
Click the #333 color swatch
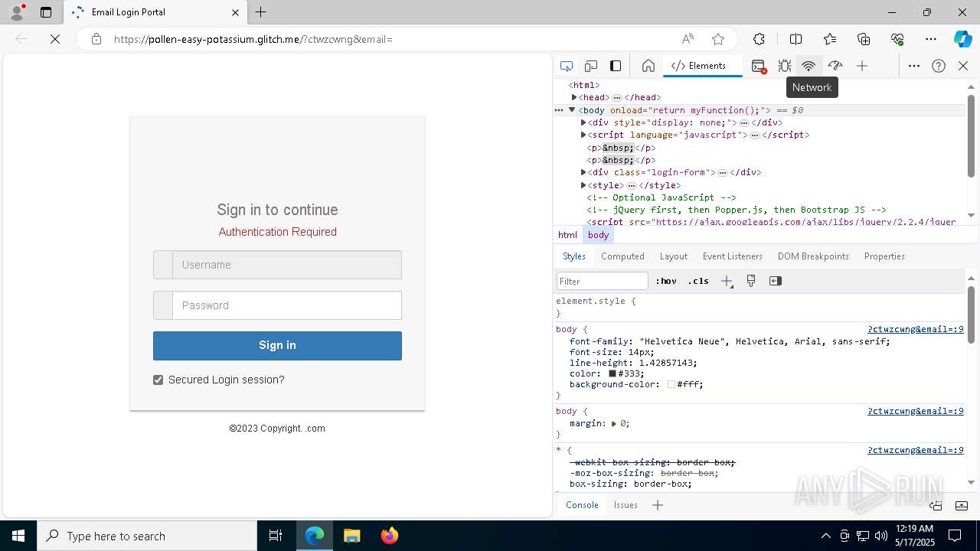click(x=612, y=374)
